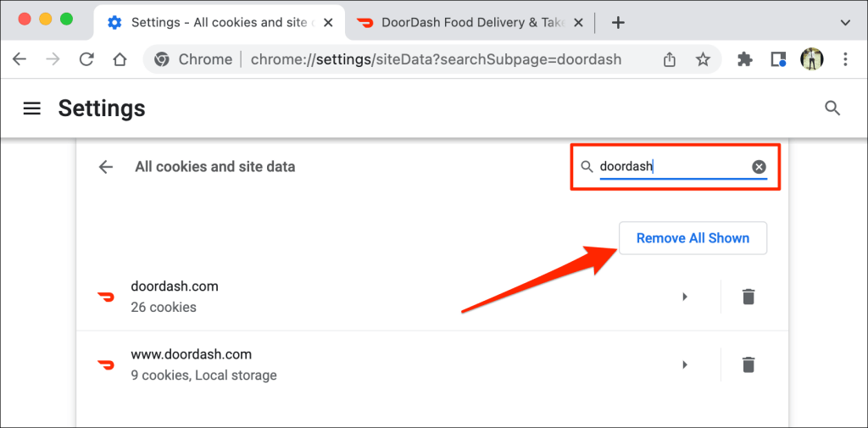Click the Remove All Shown button
The image size is (868, 428).
click(x=693, y=238)
